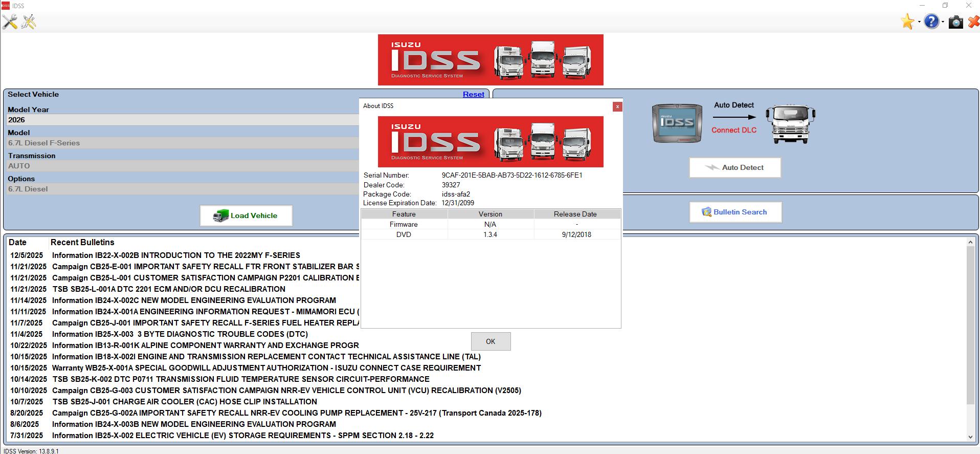This screenshot has width=980, height=454.
Task: Click the IDSS Version 13.8.9.1 status text
Action: 31,451
